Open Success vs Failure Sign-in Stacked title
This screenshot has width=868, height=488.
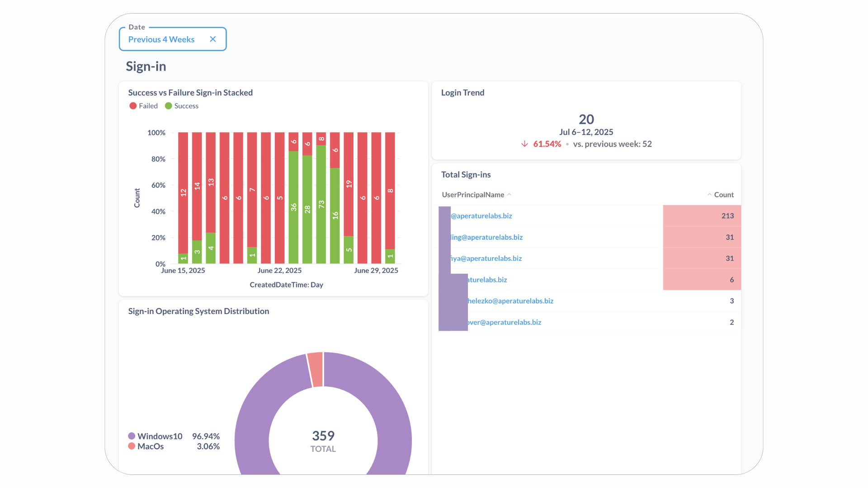[190, 93]
